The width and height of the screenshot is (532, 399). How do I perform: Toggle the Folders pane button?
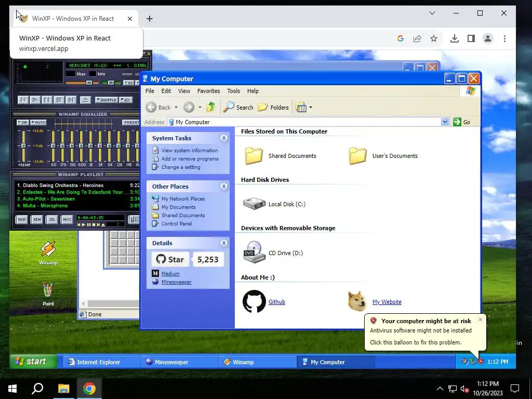click(x=273, y=107)
